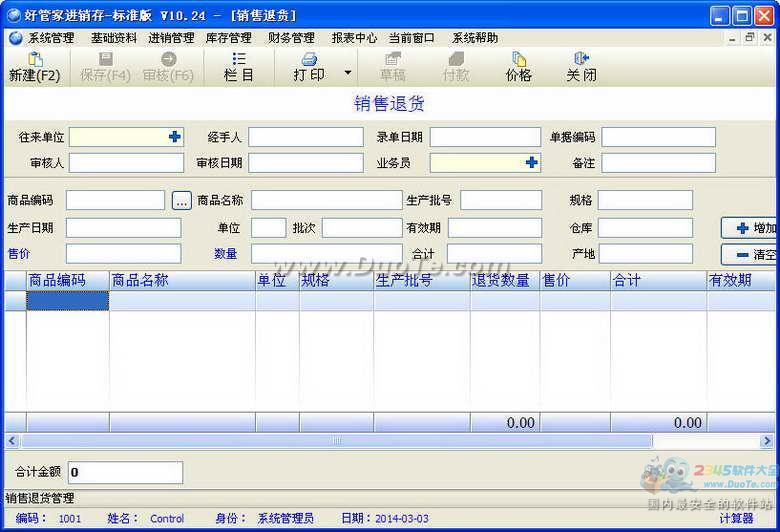Viewport: 780px width, 532px height.
Task: Click the 商品名称 column header
Action: click(x=182, y=281)
